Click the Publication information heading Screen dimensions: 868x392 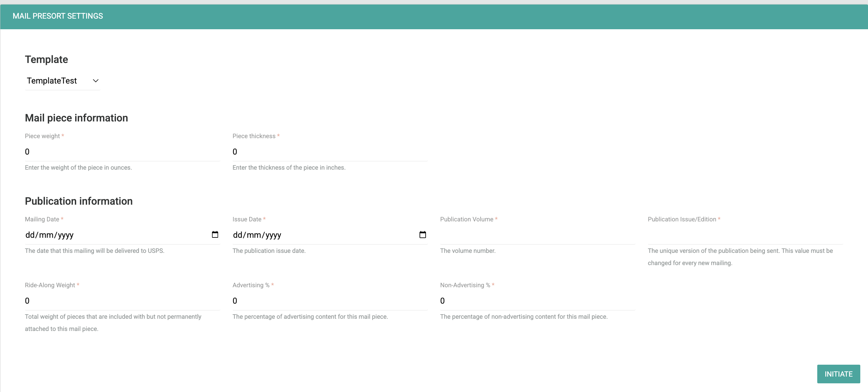tap(79, 201)
